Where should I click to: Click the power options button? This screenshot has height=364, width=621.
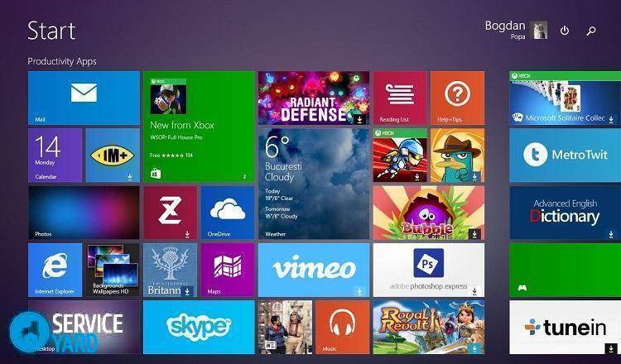[x=565, y=31]
